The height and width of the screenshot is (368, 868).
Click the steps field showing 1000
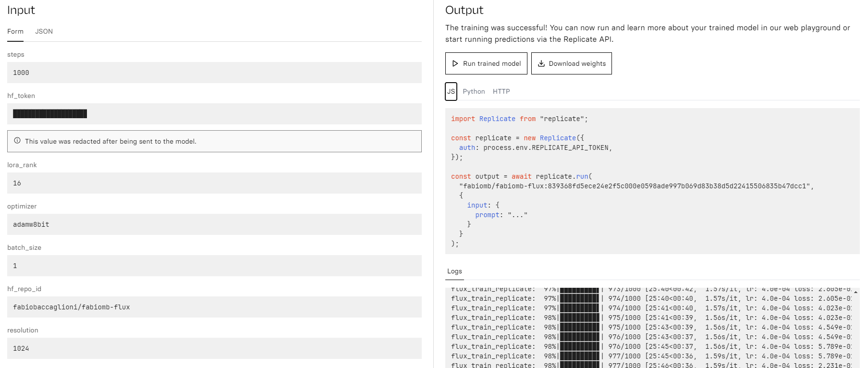click(214, 73)
